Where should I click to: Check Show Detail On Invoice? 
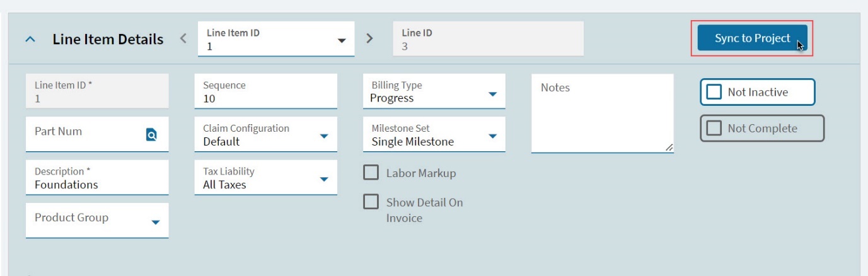pyautogui.click(x=371, y=202)
